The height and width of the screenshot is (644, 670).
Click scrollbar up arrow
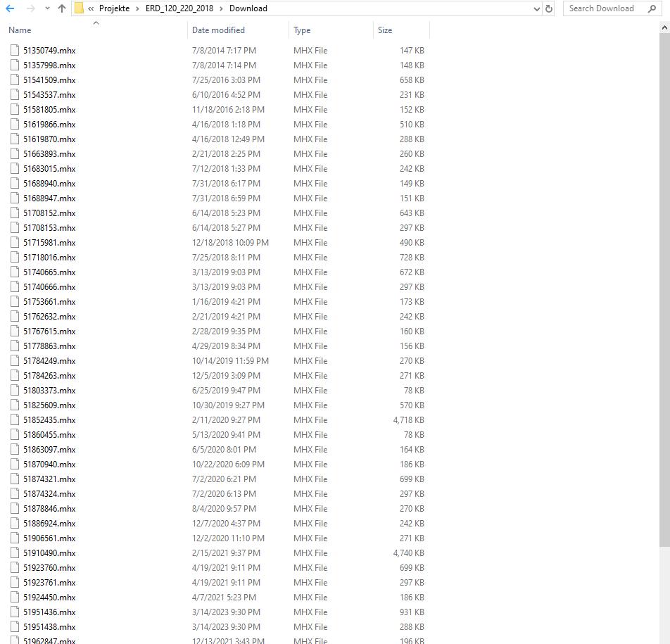(664, 27)
